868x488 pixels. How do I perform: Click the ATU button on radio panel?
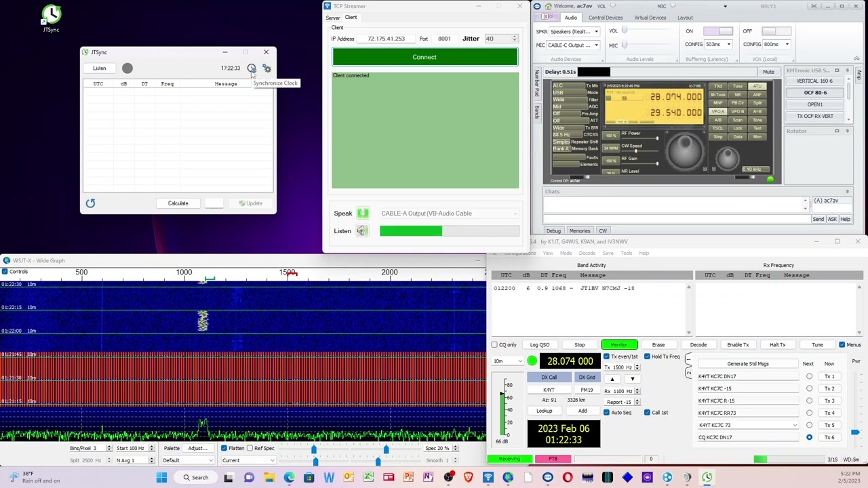[757, 87]
